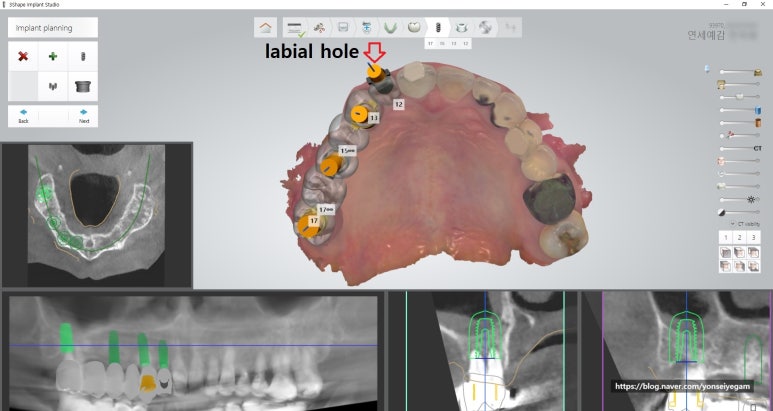Image resolution: width=773 pixels, height=411 pixels.
Task: Go Back to previous step
Action: click(x=23, y=116)
